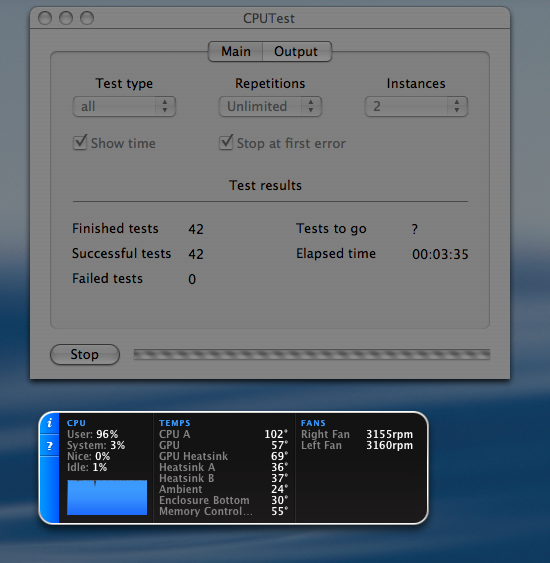Click the indeterminate progress bar
Screen dimensions: 550x563
point(312,354)
